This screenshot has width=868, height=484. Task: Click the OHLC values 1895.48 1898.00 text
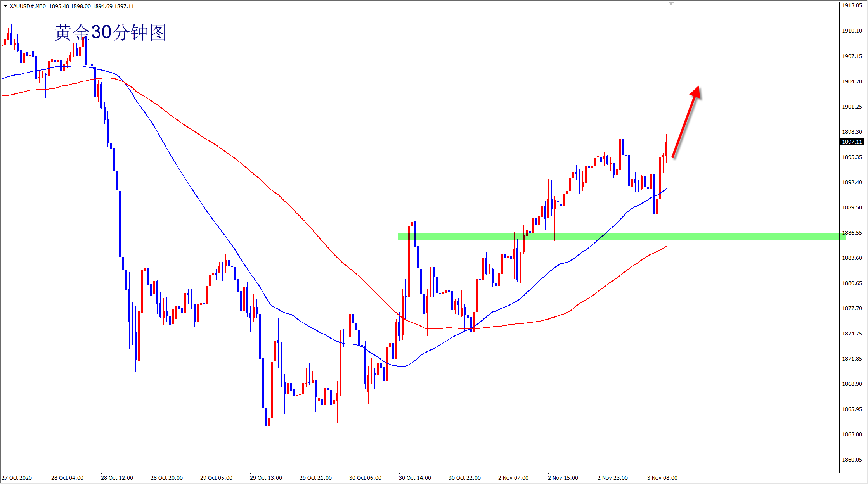(70, 6)
